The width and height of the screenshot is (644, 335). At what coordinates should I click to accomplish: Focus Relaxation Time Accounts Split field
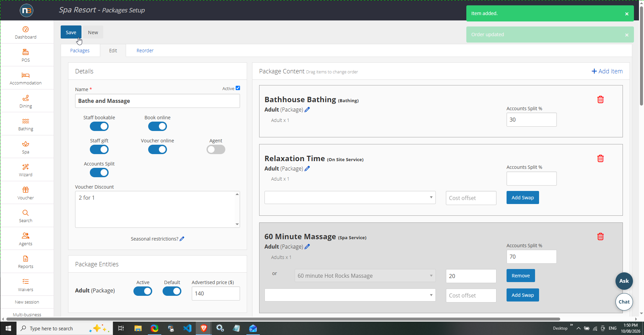[531, 179]
